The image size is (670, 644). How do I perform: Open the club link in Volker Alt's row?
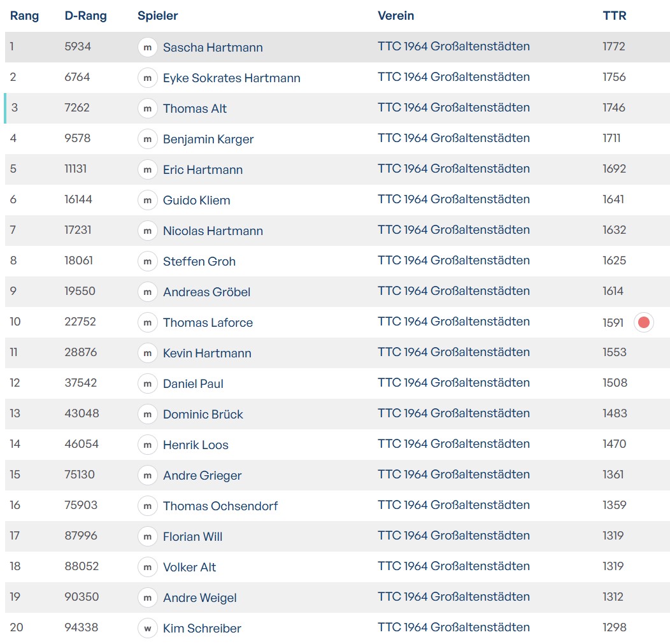pyautogui.click(x=453, y=566)
